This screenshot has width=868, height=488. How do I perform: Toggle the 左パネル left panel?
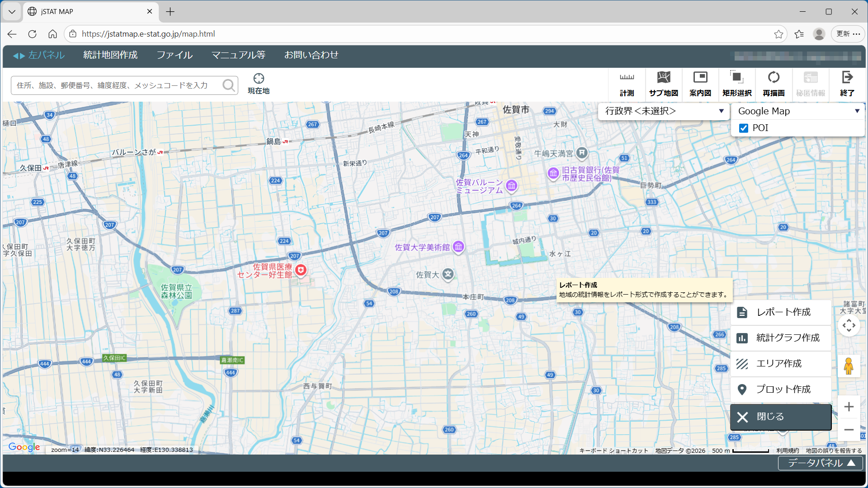[39, 55]
